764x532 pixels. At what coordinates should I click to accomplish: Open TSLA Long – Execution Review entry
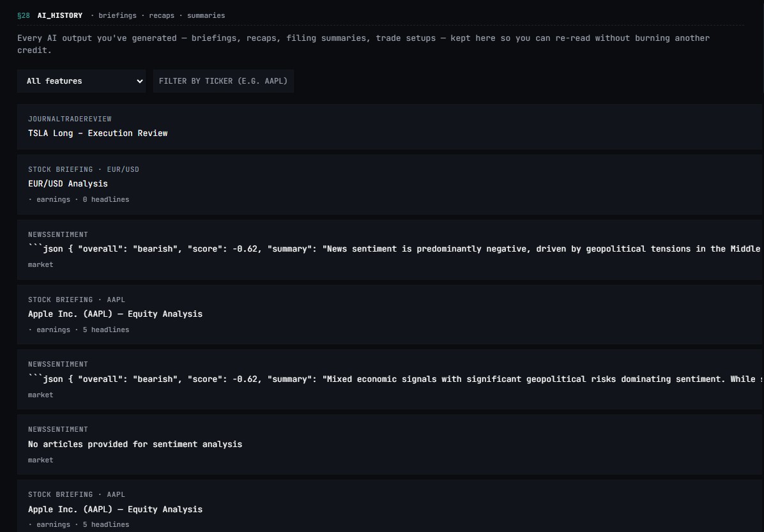click(390, 126)
